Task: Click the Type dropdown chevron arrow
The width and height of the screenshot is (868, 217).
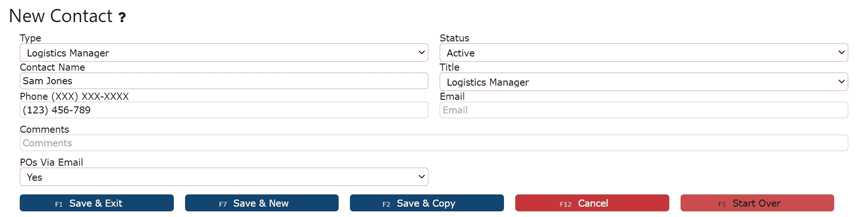Action: [421, 53]
